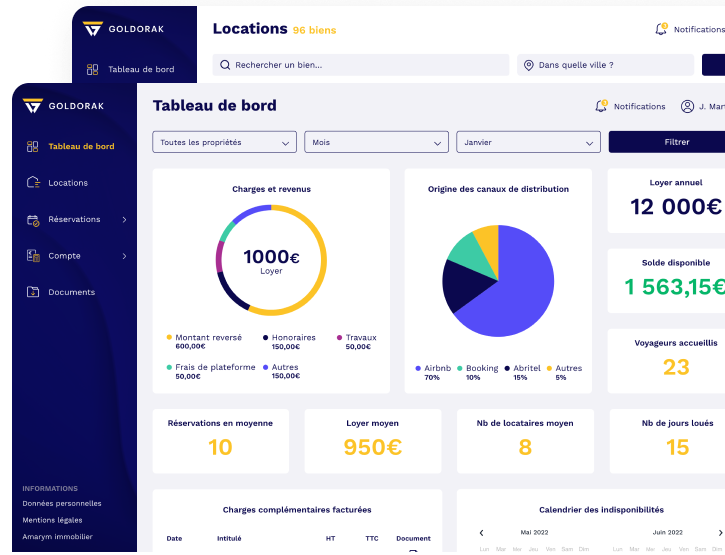Viewport: 725px width, 555px height.
Task: Open Données personnelles link
Action: pyautogui.click(x=62, y=503)
